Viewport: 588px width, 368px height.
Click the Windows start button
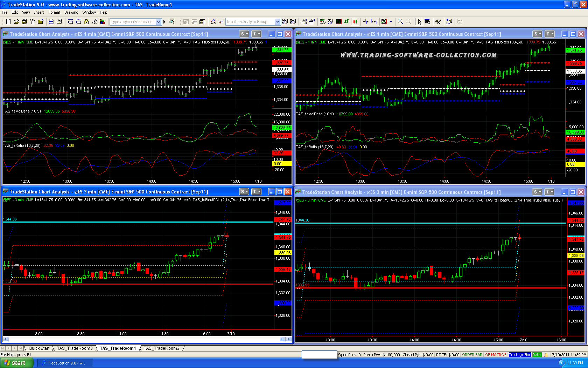pyautogui.click(x=16, y=363)
